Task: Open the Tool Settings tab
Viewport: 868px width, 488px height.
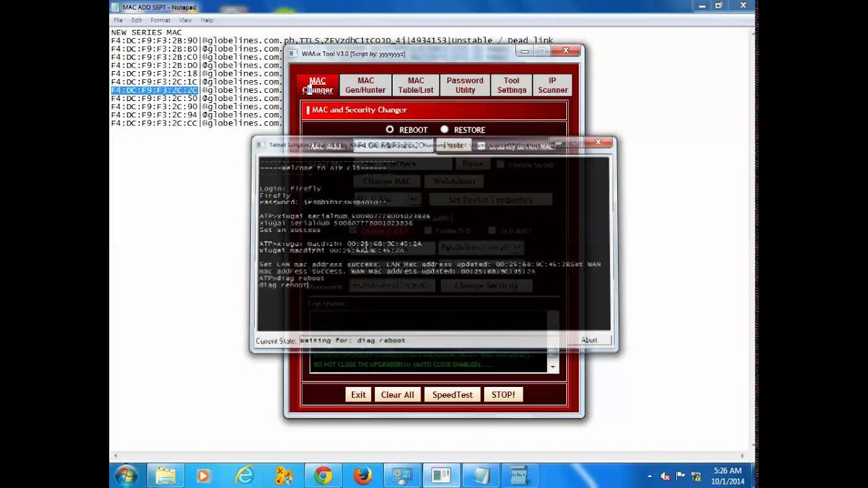Action: pos(511,85)
